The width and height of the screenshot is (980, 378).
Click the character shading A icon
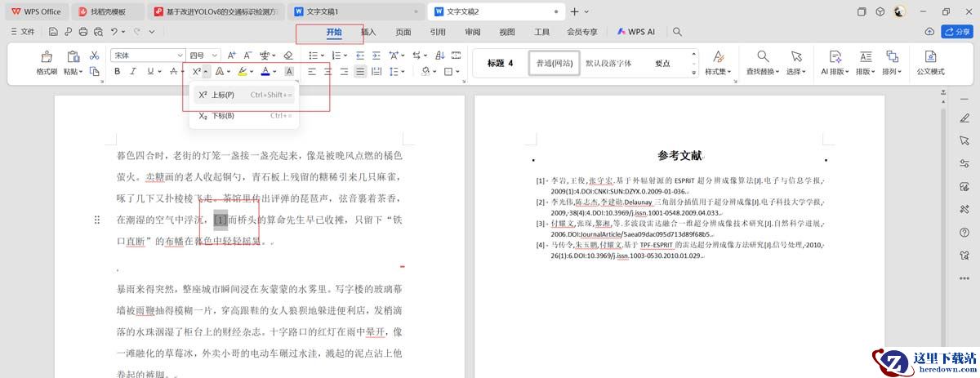click(x=289, y=72)
